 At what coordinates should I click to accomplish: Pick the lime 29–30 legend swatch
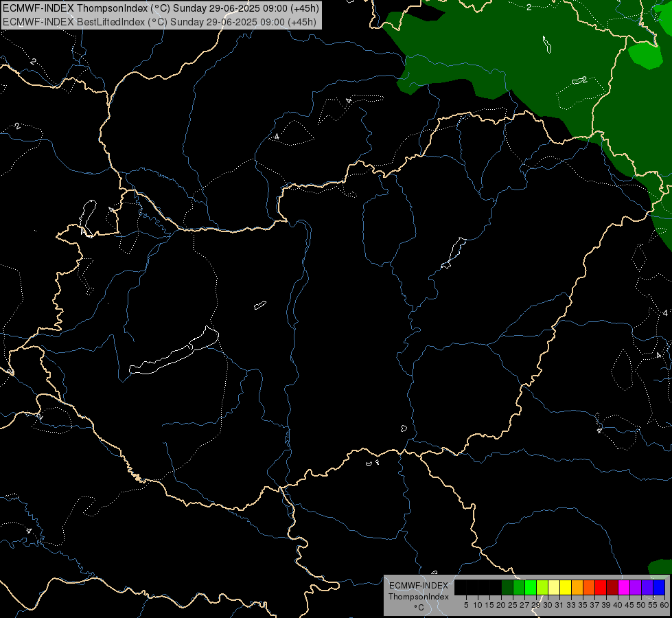pyautogui.click(x=542, y=587)
